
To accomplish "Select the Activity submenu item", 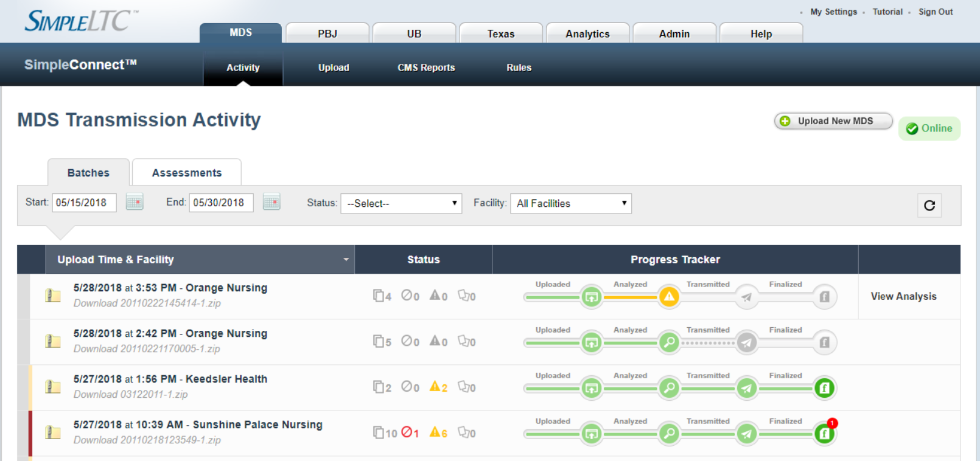I will pos(243,68).
